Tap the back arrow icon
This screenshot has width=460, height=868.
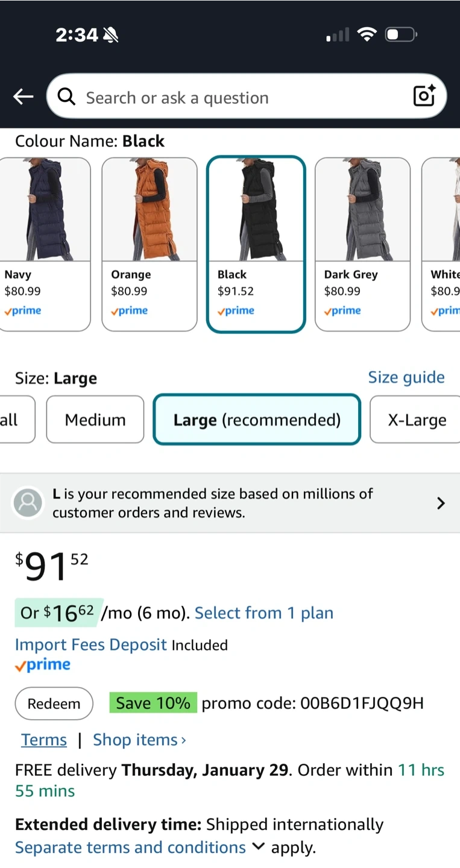click(x=24, y=96)
